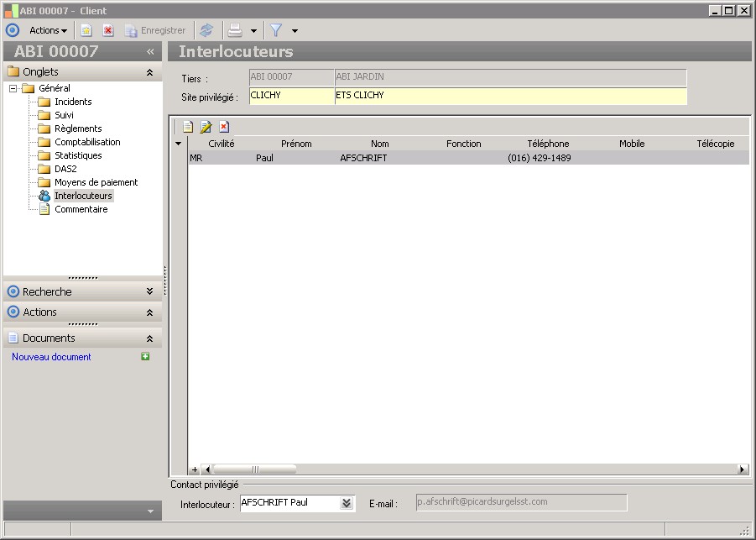
Task: Click the new record icon in main toolbar
Action: coord(86,30)
